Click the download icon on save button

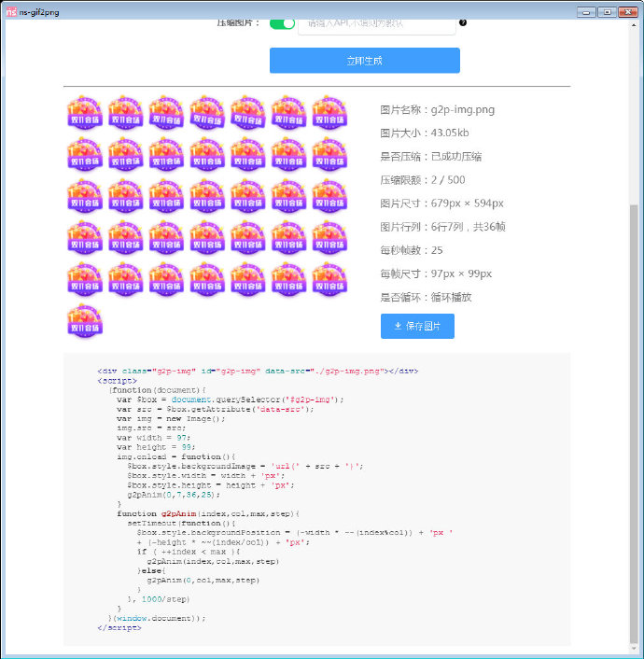[398, 326]
